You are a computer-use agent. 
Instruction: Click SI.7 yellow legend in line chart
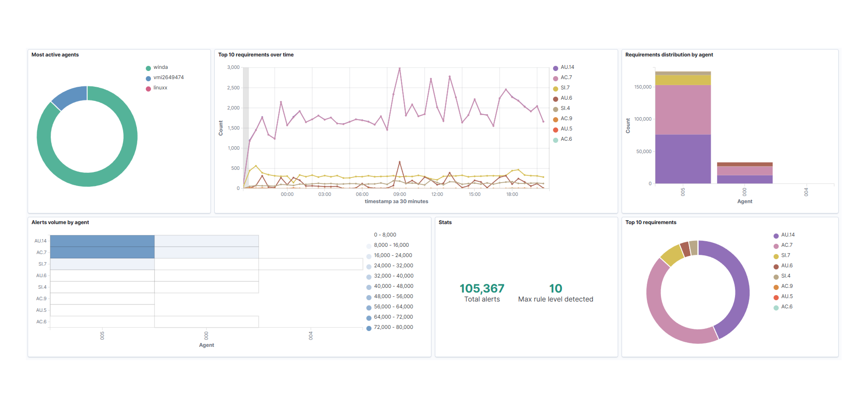point(565,88)
